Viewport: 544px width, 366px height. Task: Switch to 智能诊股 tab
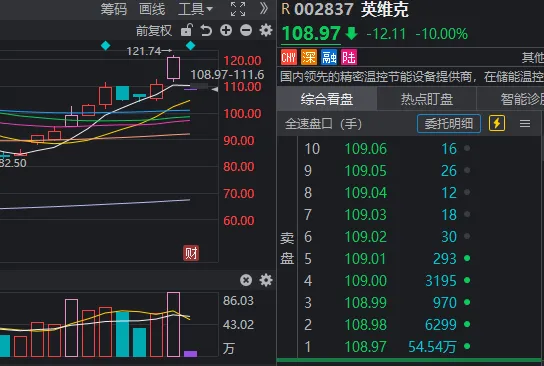pyautogui.click(x=511, y=99)
